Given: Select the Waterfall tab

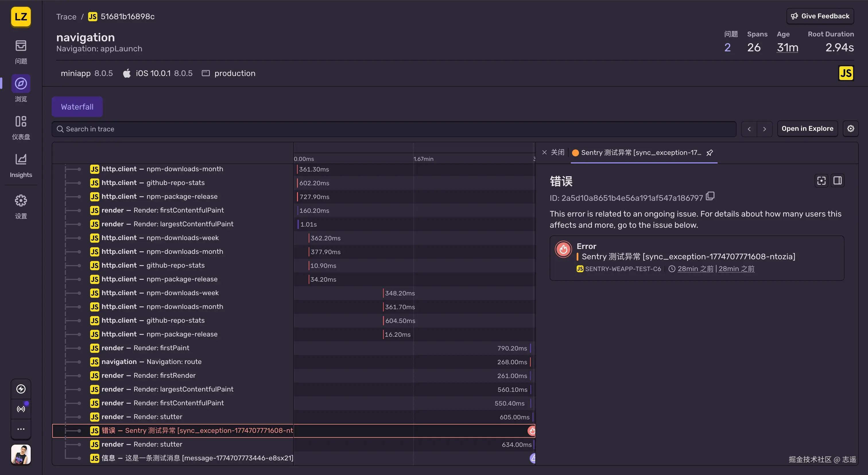Looking at the screenshot, I should [x=77, y=107].
